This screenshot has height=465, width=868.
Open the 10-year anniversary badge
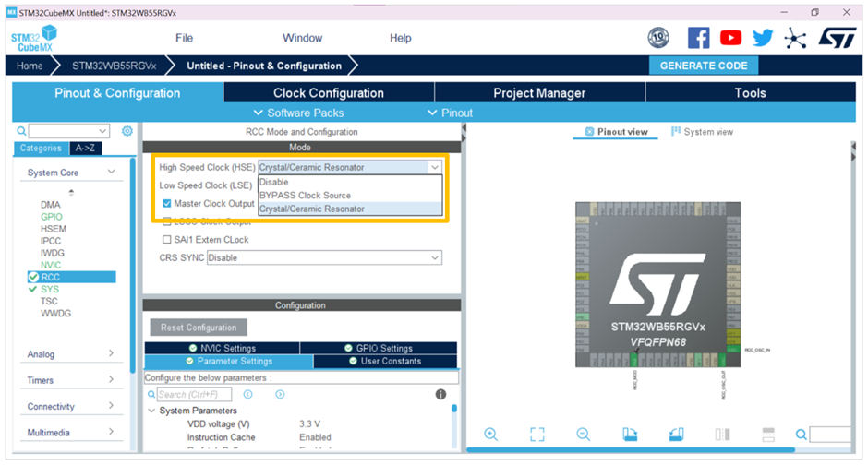pos(658,38)
